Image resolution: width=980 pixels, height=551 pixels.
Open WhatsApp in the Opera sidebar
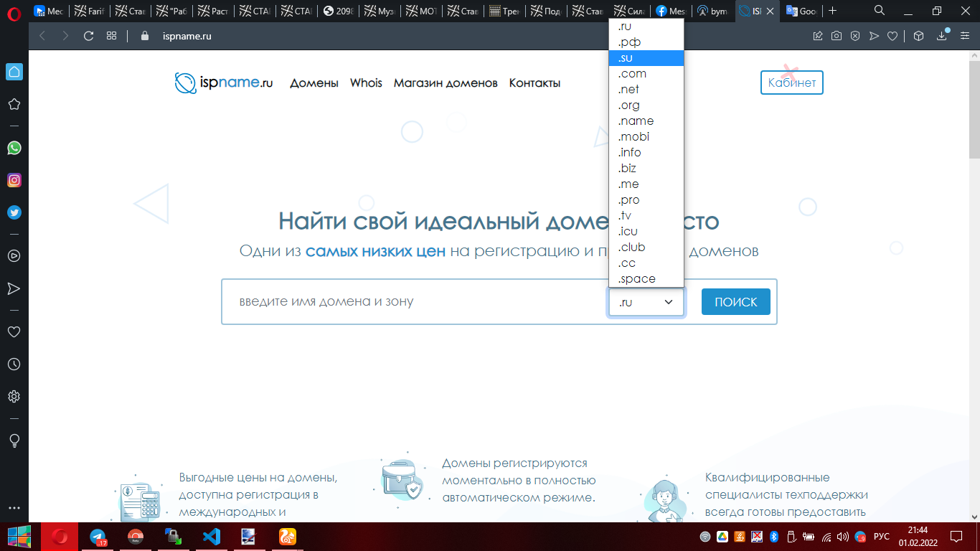14,148
